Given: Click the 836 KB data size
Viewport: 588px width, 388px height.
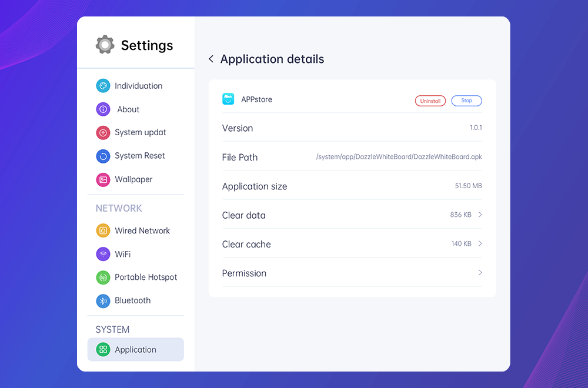Looking at the screenshot, I should tap(460, 215).
